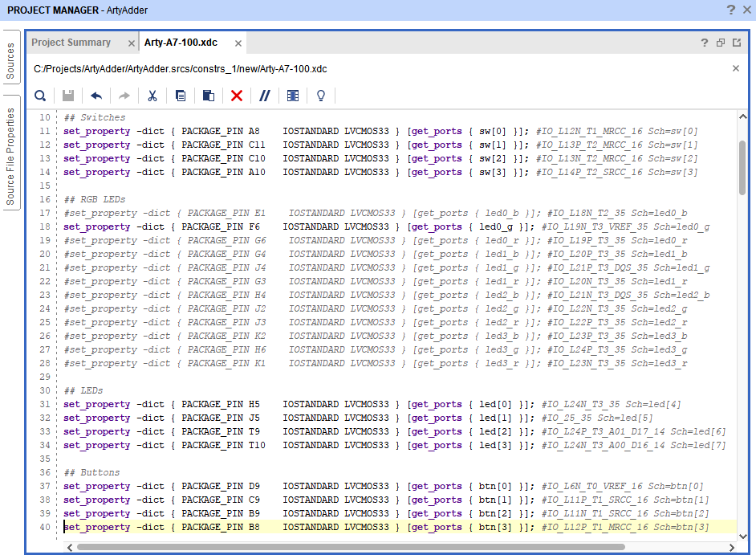The image size is (756, 555).
Task: Undo the last edit
Action: 96,95
